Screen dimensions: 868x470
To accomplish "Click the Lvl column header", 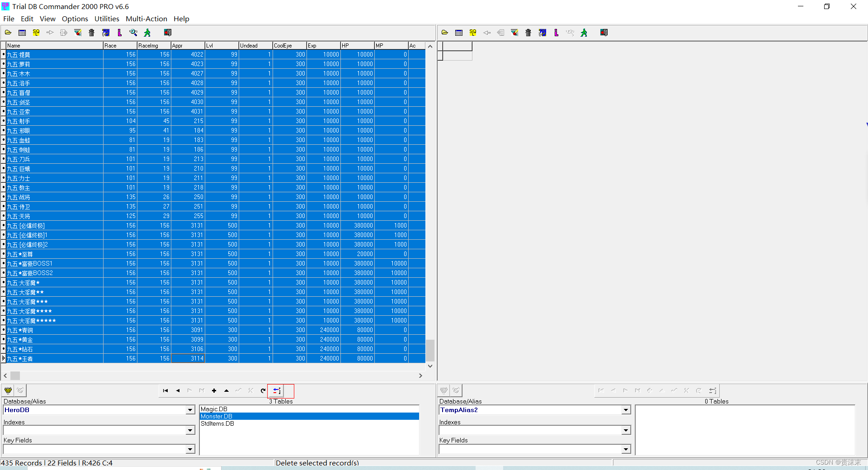I will [222, 46].
